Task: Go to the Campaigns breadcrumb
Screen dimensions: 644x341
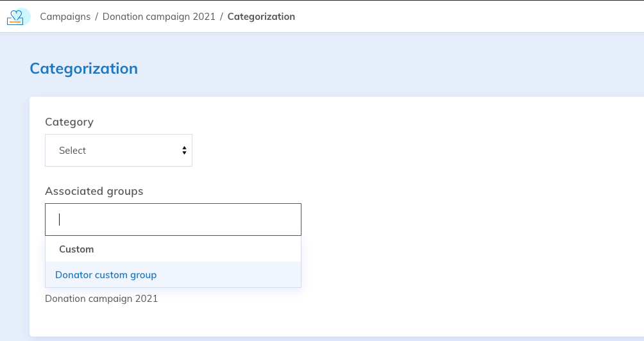Action: click(x=65, y=17)
